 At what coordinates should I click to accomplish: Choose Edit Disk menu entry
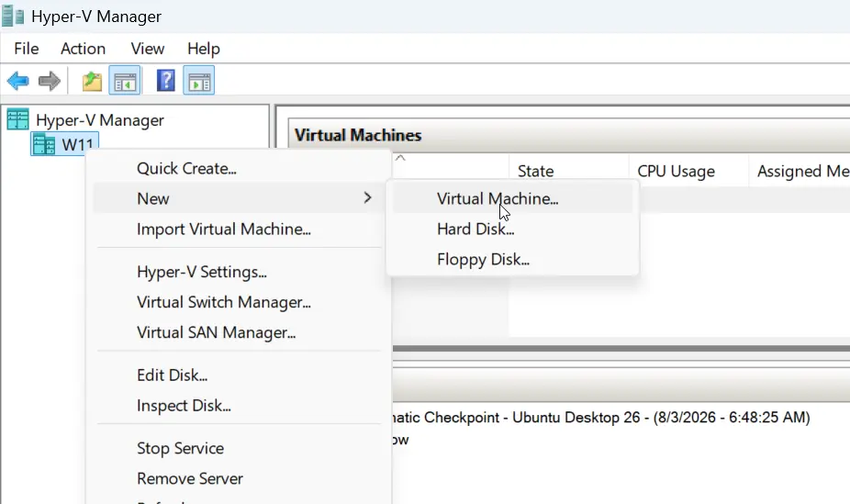coord(239,375)
